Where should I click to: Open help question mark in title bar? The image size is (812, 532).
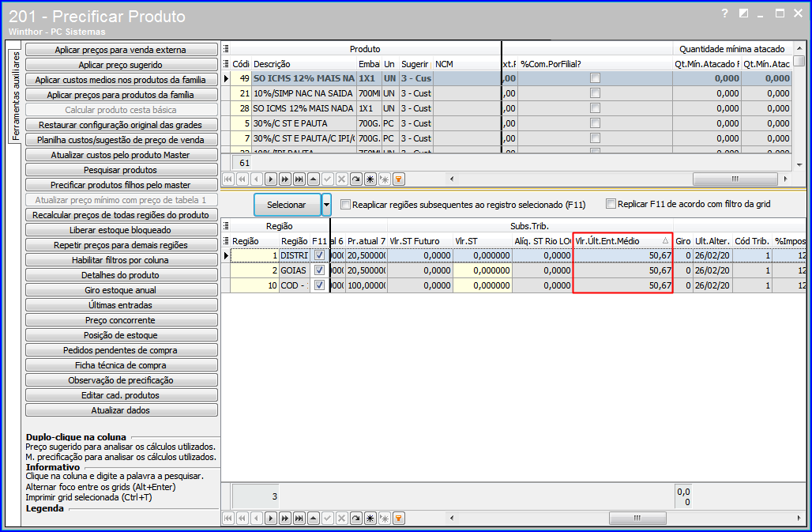[x=724, y=13]
